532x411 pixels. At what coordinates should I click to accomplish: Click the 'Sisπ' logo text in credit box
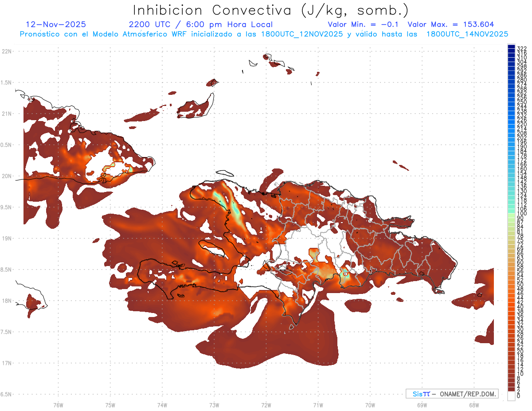click(x=421, y=394)
